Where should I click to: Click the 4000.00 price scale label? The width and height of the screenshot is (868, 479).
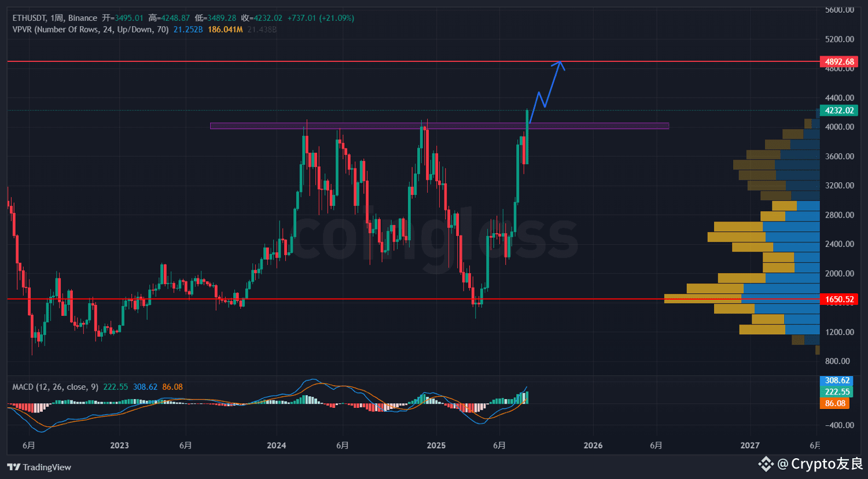pos(840,127)
